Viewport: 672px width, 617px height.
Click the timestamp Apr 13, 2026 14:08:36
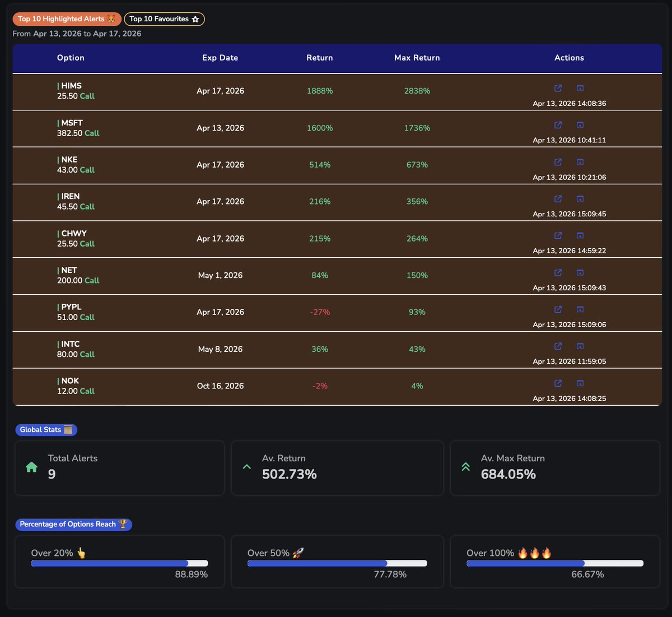pyautogui.click(x=569, y=104)
